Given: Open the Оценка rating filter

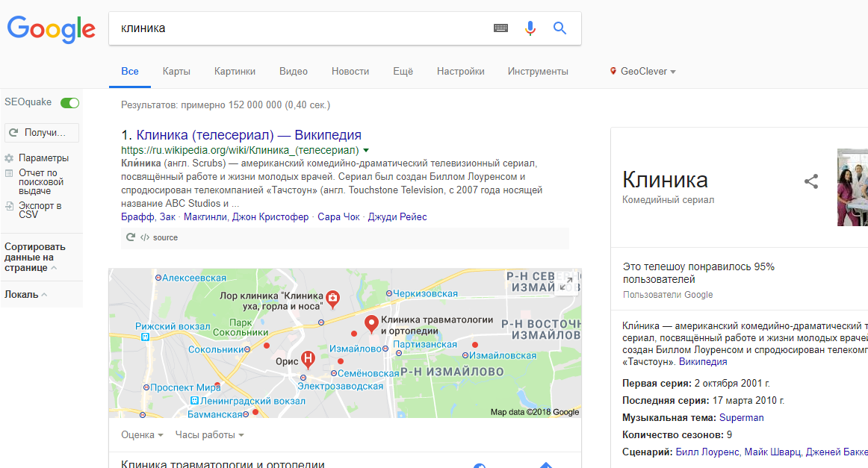Looking at the screenshot, I should (142, 435).
